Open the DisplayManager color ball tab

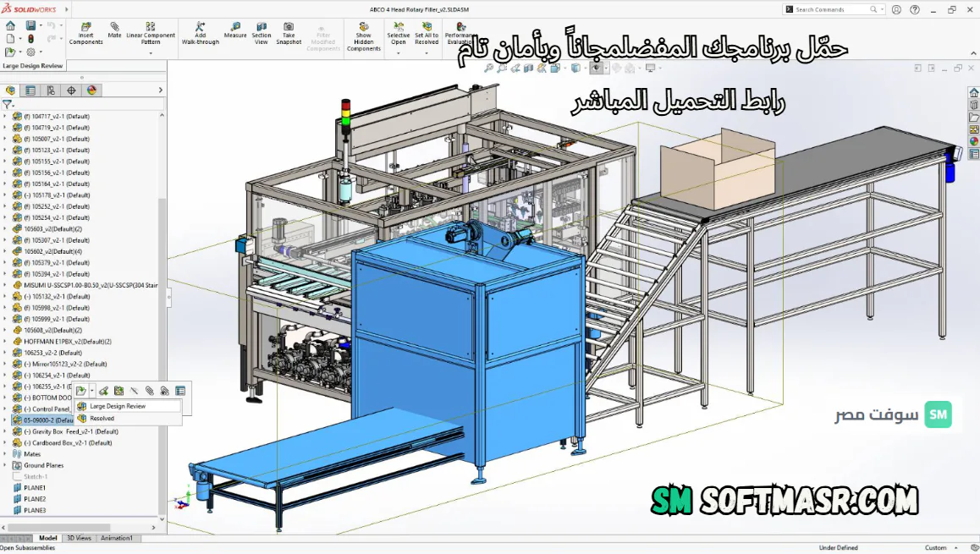pos(92,91)
